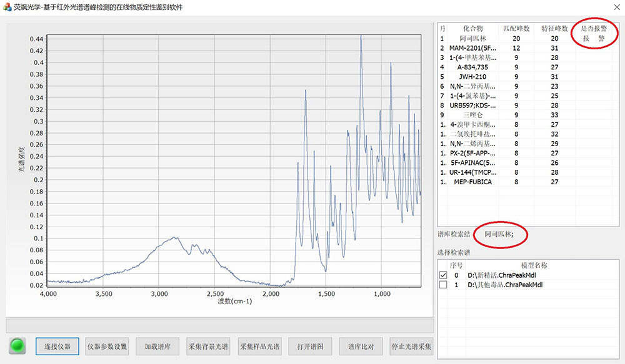Select the PX-2(5F-APP-... compound row
The width and height of the screenshot is (625, 364).
coord(528,153)
